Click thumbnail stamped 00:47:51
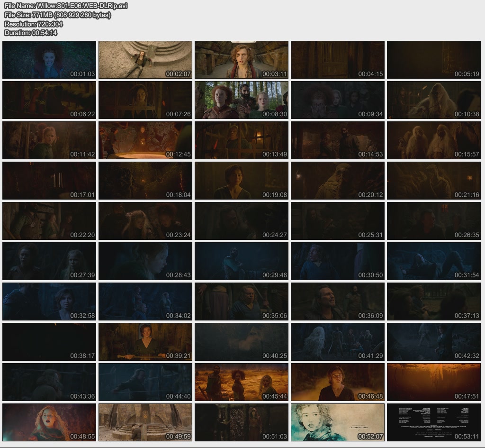Viewport: 485px width, 448px height. [x=434, y=383]
